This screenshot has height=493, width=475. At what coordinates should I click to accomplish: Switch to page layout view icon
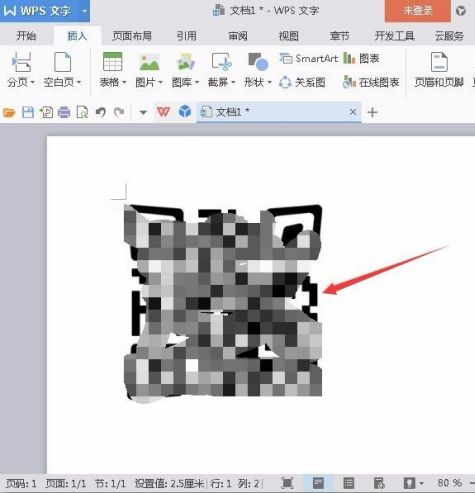(x=318, y=483)
